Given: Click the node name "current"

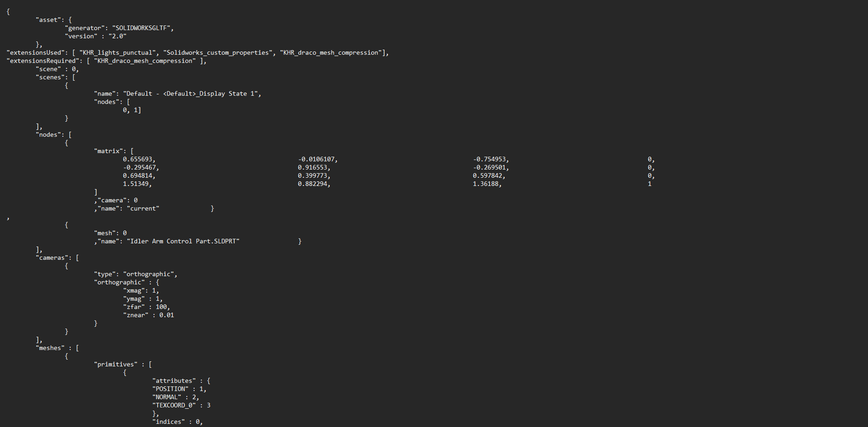Looking at the screenshot, I should click(x=143, y=209).
